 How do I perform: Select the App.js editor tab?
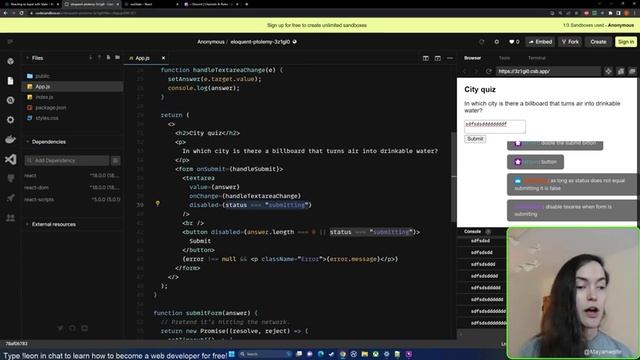tap(142, 58)
